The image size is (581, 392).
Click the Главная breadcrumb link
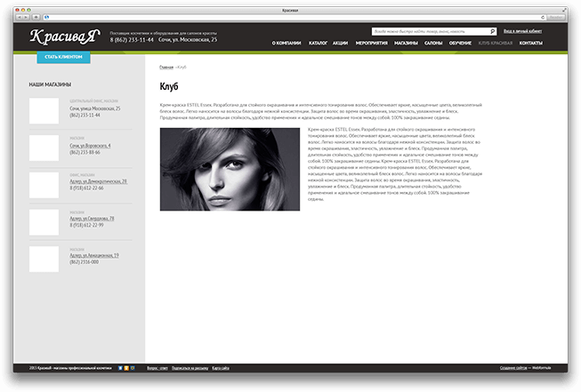coord(166,68)
